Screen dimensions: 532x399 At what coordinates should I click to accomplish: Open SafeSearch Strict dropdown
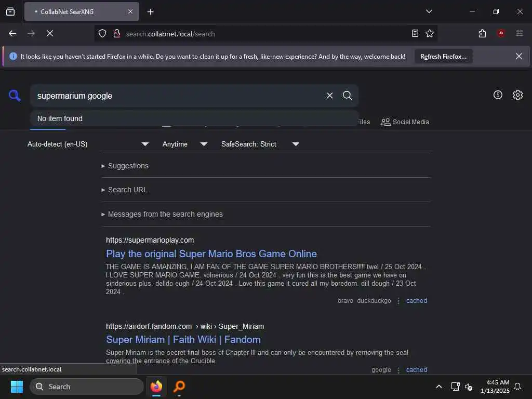[260, 144]
